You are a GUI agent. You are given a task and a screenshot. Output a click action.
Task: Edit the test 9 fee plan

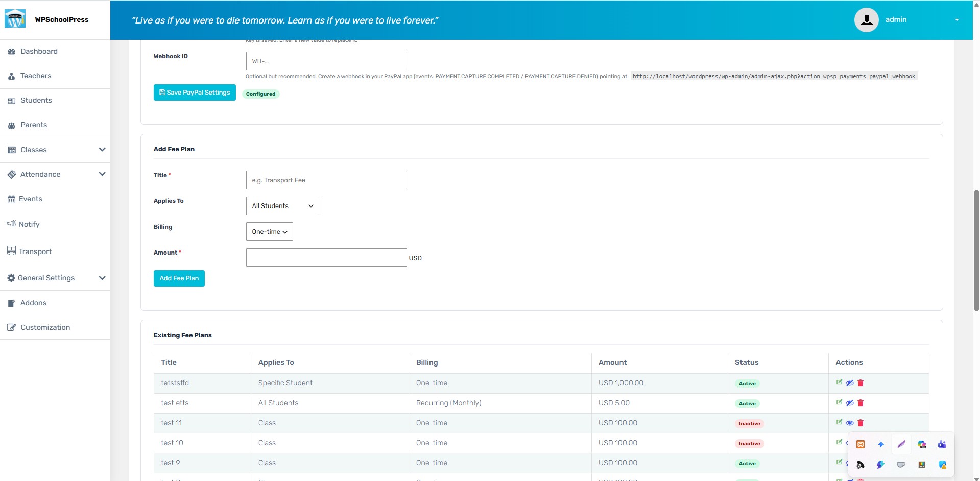coord(839,462)
